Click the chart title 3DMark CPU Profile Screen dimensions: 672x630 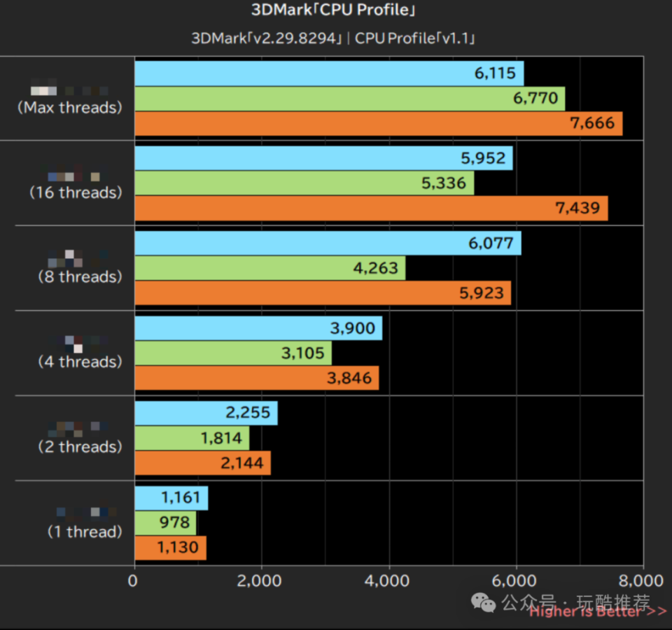click(x=333, y=10)
